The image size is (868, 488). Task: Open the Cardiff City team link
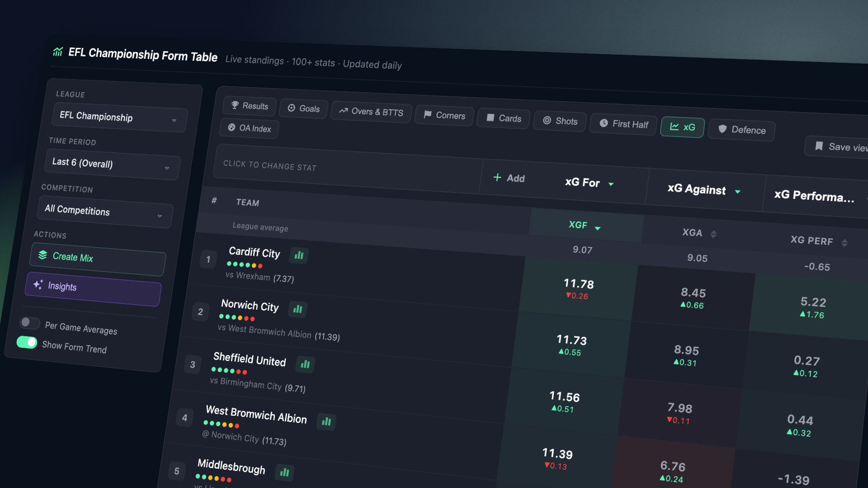tap(254, 252)
